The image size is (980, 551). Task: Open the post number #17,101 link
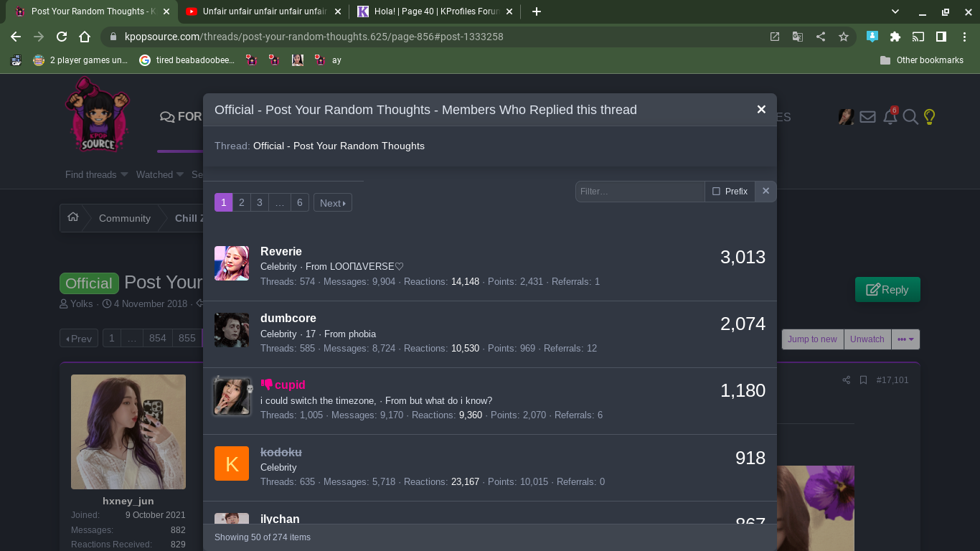(x=892, y=380)
